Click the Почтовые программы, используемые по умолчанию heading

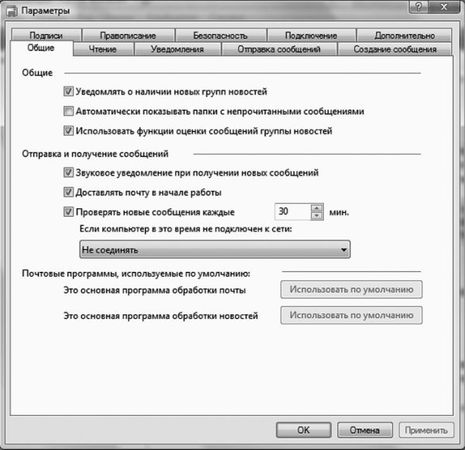coord(136,274)
